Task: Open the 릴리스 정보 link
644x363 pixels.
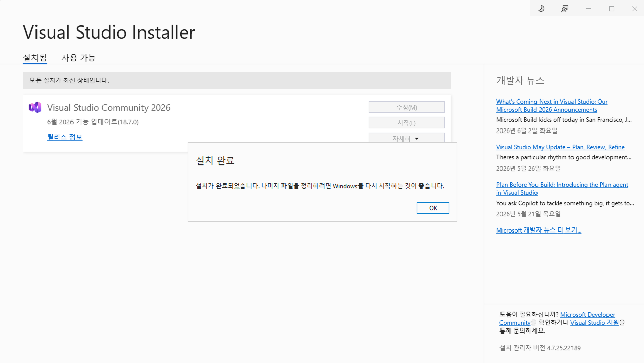Action: (x=65, y=137)
